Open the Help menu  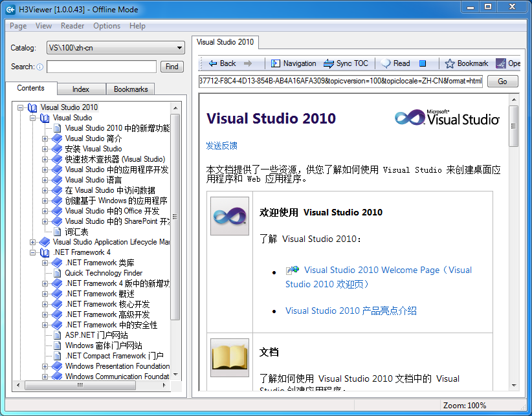pos(137,26)
